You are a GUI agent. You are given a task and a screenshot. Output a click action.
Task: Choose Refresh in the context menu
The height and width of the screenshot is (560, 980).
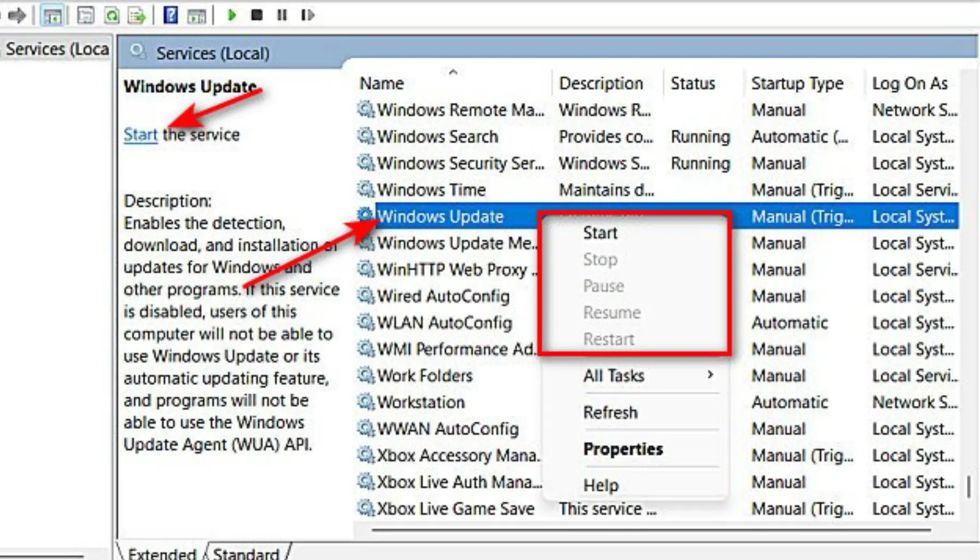pos(610,412)
